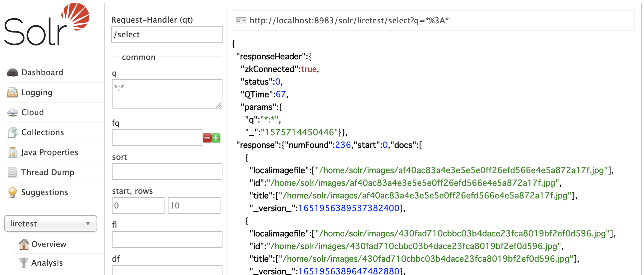
Task: Add filter query with green plus button
Action: tap(216, 138)
